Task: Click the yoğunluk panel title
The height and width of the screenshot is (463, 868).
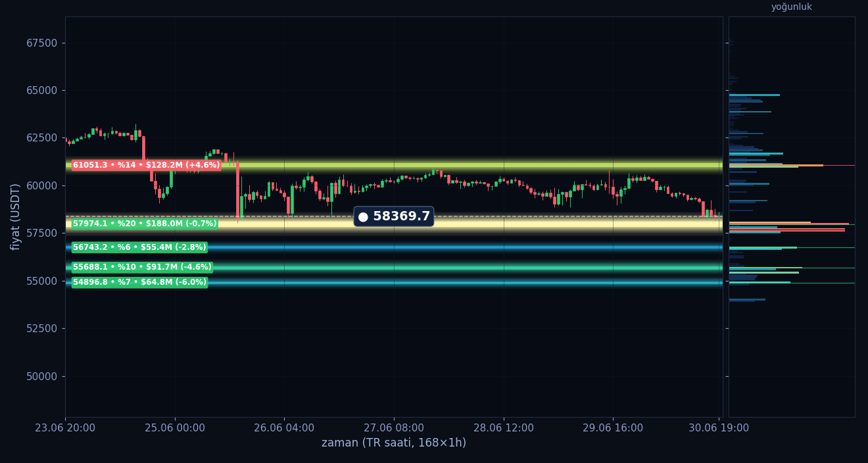Action: tap(792, 7)
